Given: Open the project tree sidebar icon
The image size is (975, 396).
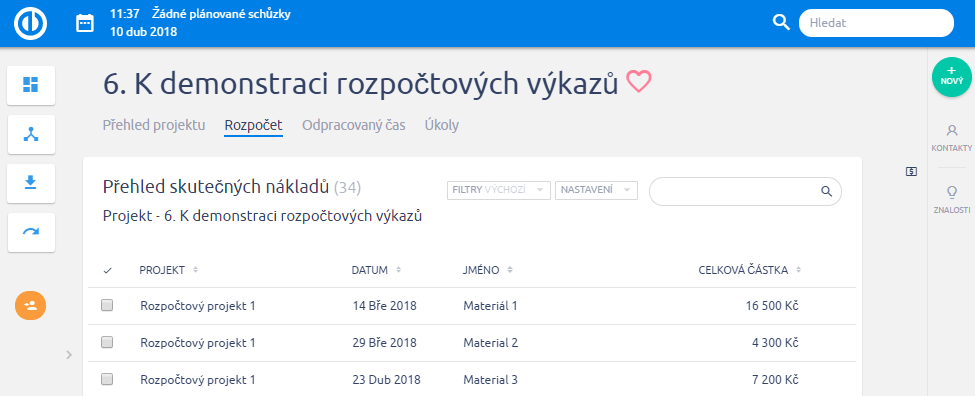Looking at the screenshot, I should click(31, 134).
